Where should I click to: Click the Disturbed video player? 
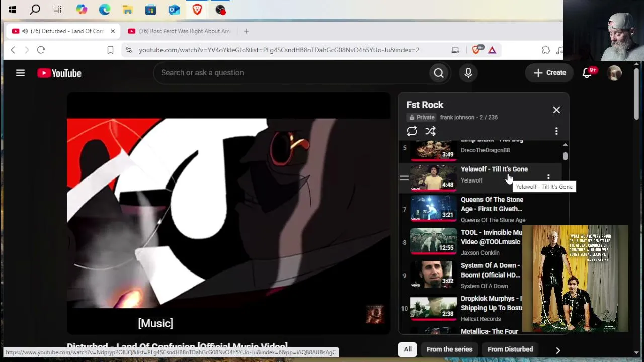(x=228, y=213)
